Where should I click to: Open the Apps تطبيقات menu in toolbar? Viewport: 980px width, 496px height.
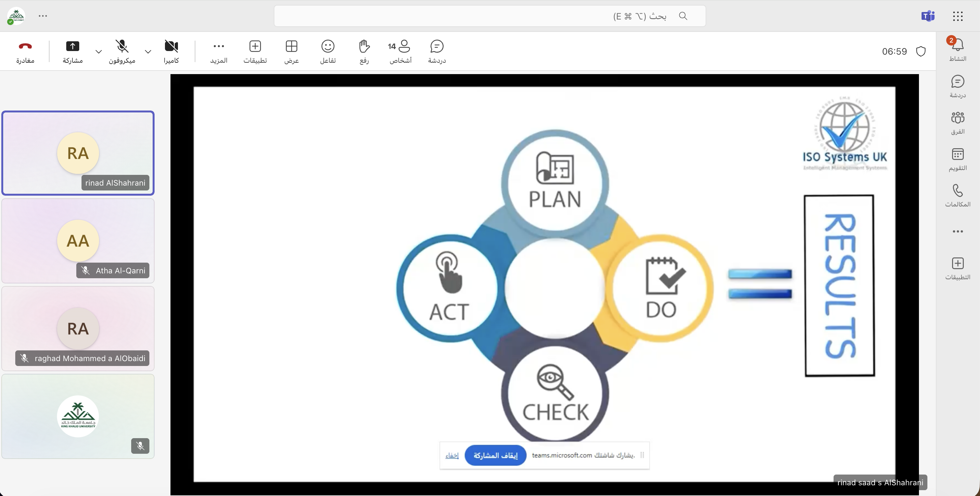point(255,51)
